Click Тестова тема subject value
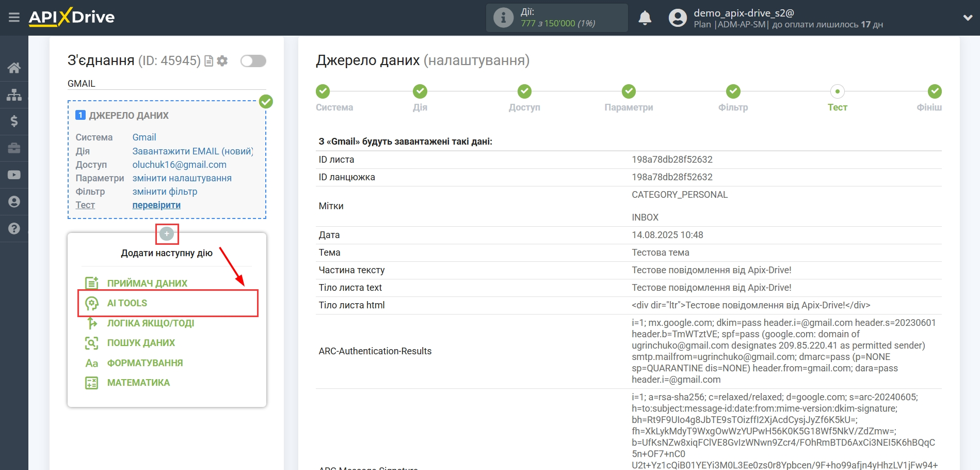This screenshot has height=470, width=980. (x=661, y=253)
